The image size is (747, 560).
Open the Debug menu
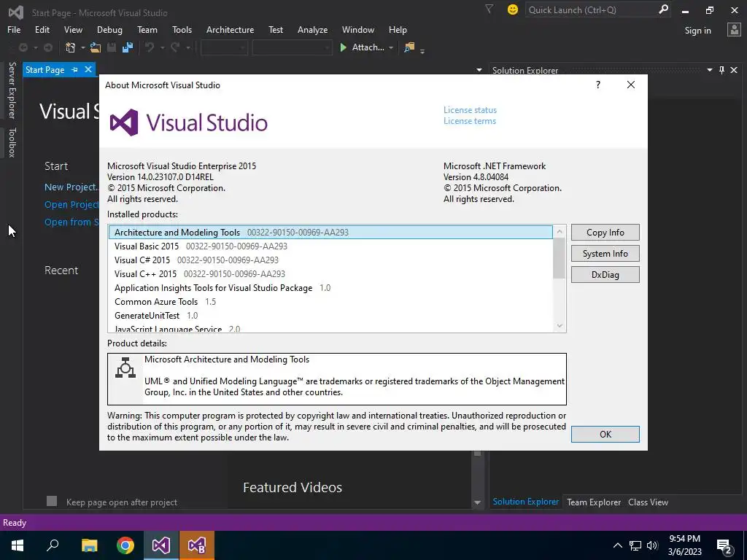coord(109,29)
